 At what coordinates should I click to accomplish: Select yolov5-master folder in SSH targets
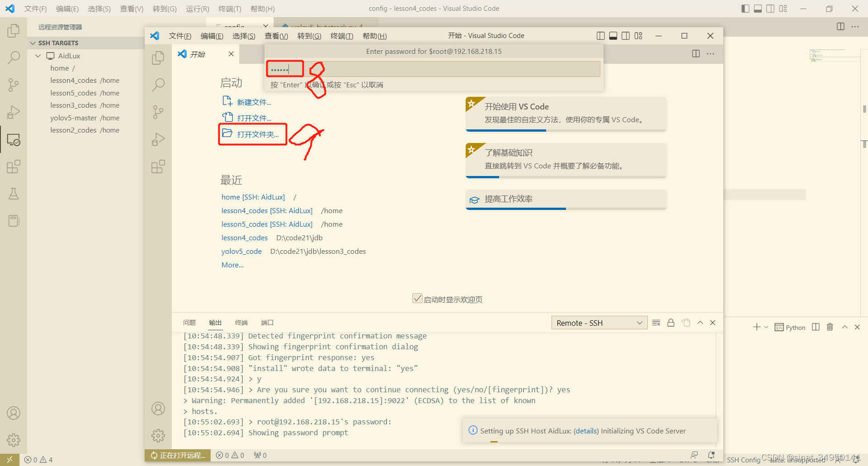pyautogui.click(x=85, y=118)
